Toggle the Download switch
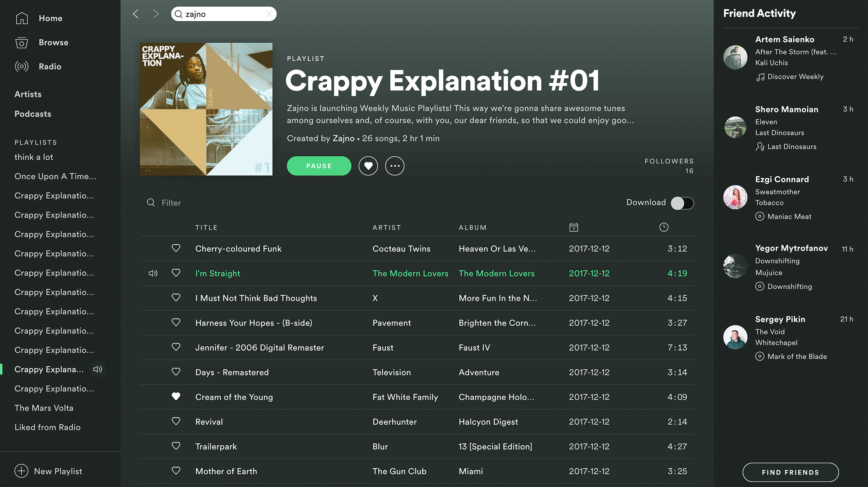Viewport: 868px width, 487px height. point(682,203)
